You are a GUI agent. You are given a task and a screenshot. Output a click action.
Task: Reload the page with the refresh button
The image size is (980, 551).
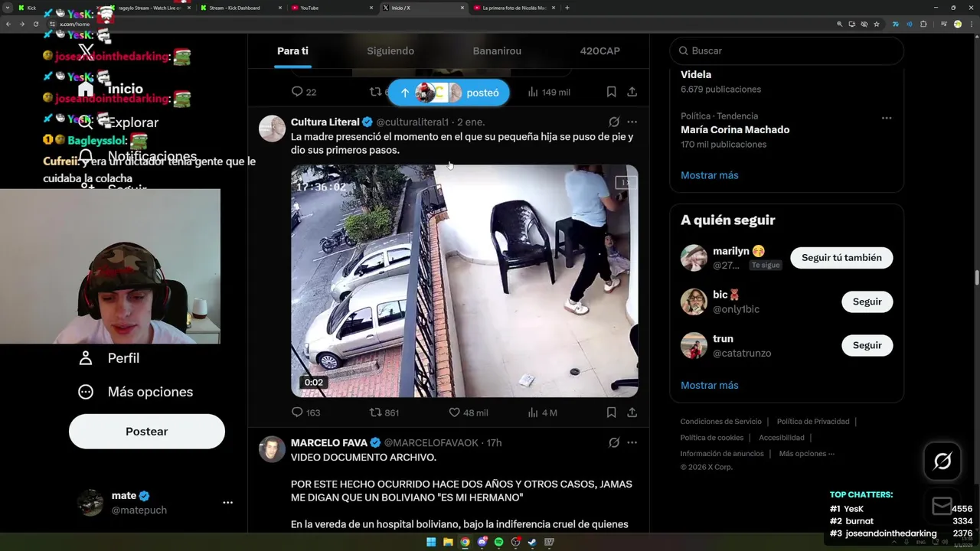(x=35, y=24)
